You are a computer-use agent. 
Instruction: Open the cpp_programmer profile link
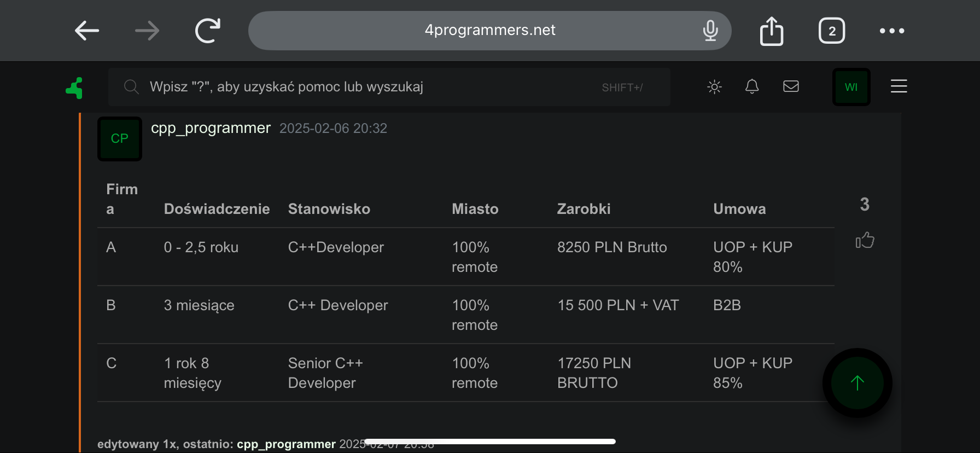tap(211, 128)
